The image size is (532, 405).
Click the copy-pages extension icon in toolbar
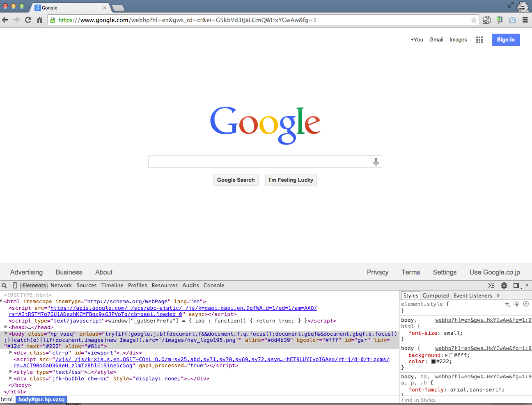(x=487, y=20)
